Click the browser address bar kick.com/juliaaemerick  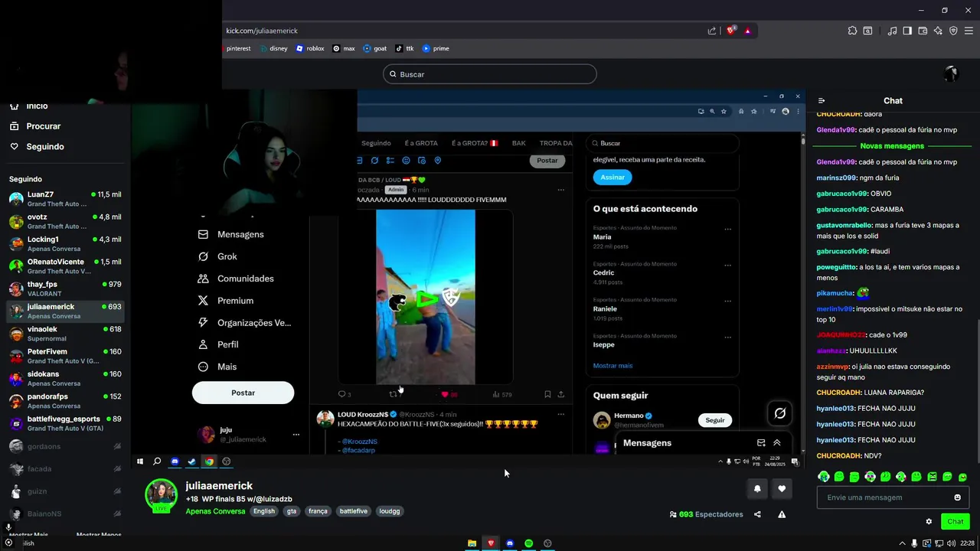tap(262, 31)
